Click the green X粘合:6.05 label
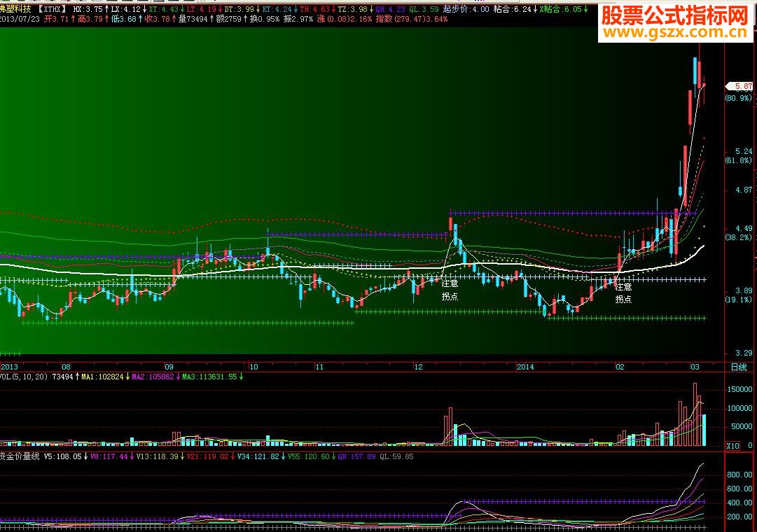Viewport: 757px width, 532px height. tap(560, 9)
